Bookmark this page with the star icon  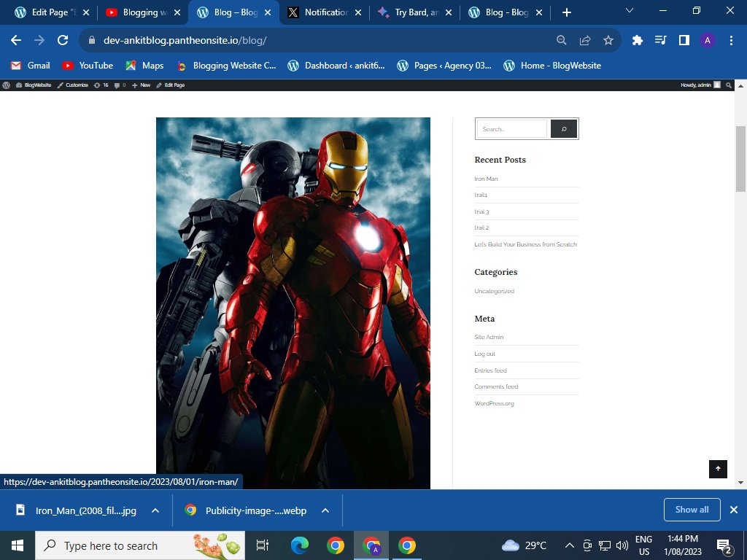[608, 41]
